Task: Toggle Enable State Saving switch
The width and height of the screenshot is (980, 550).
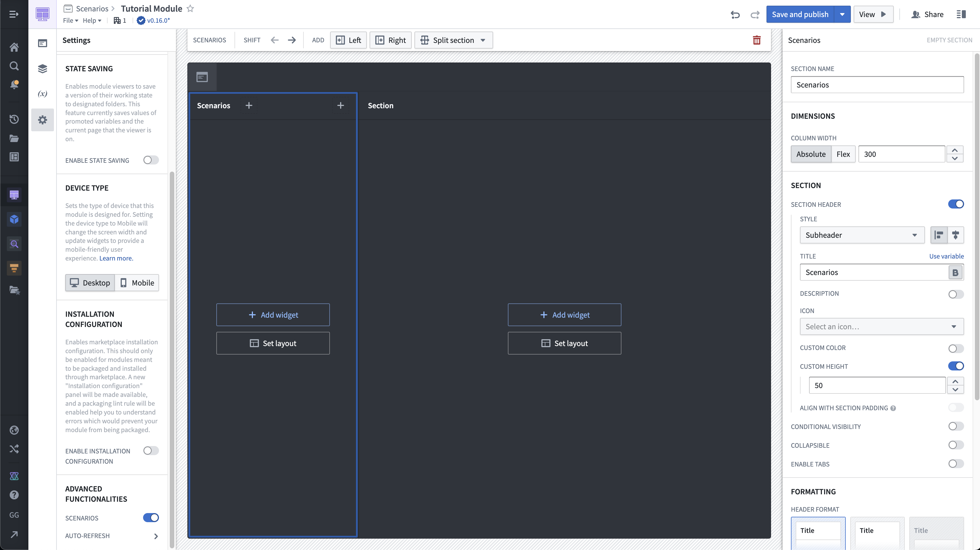Action: click(x=151, y=160)
